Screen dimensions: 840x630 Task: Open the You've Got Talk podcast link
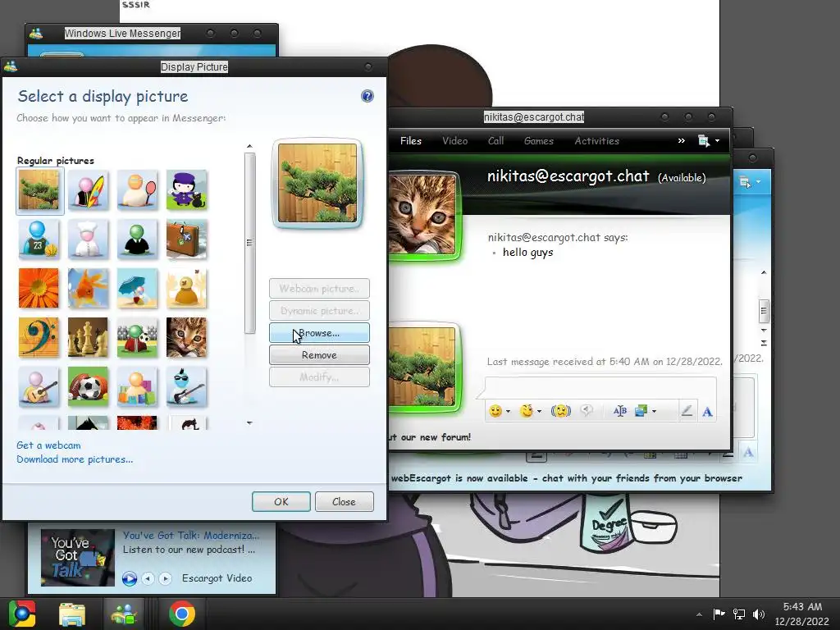point(190,535)
